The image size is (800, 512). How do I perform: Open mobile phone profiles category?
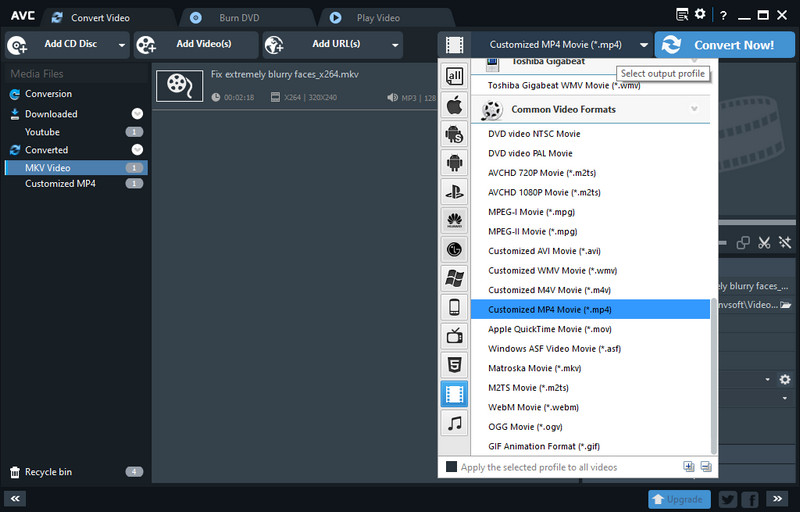tap(454, 307)
